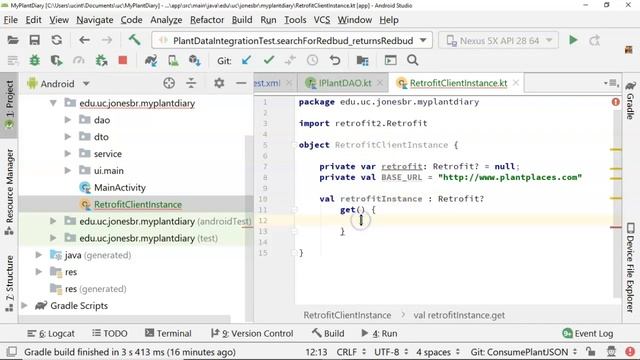This screenshot has width=640, height=360.
Task: Open SDK Manager cube icon
Action: [x=195, y=61]
